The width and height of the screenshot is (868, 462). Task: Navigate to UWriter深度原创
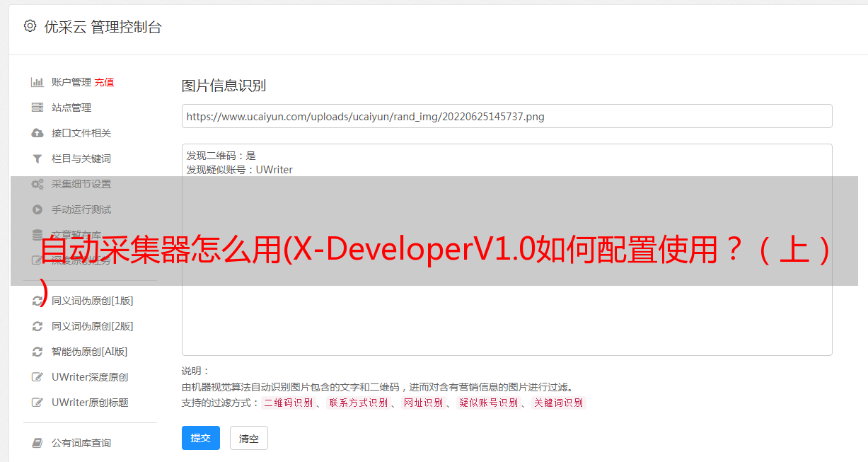pos(90,377)
